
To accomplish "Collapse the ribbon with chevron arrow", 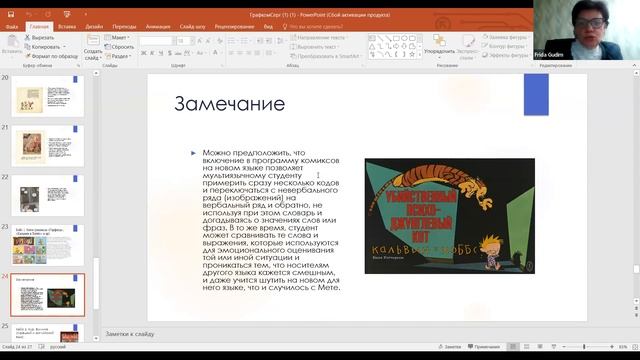I will click(634, 65).
